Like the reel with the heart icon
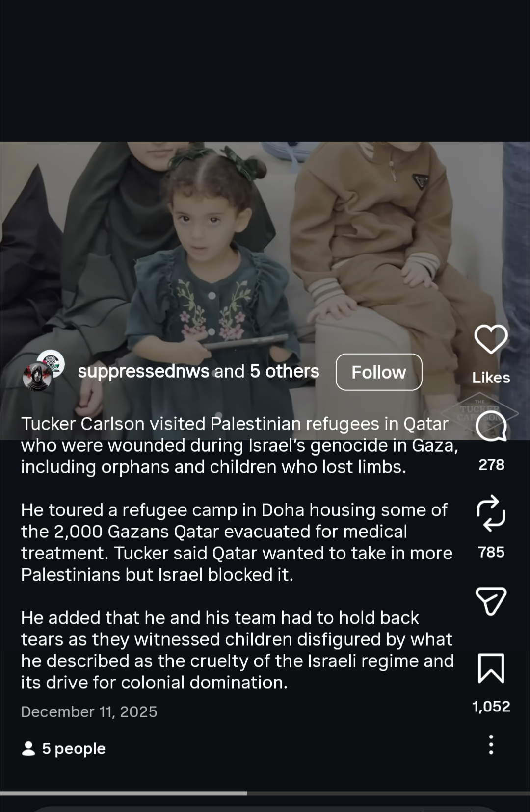Screen dimensions: 530x812 491,339
